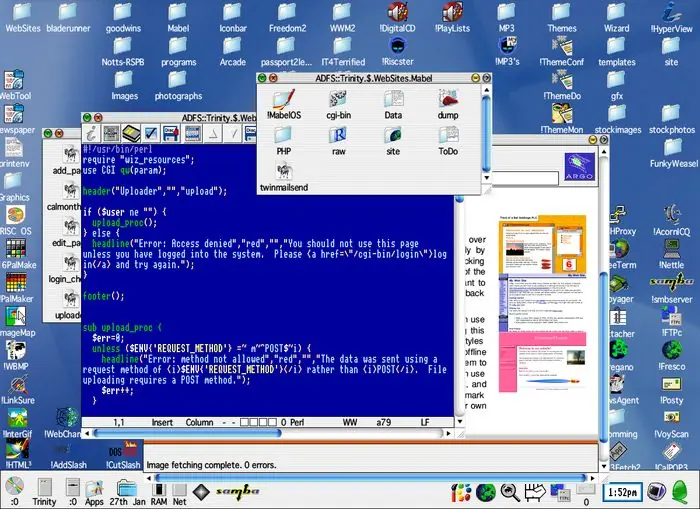
Task: Click the pink webpage thumbnail in browser
Action: [542, 362]
